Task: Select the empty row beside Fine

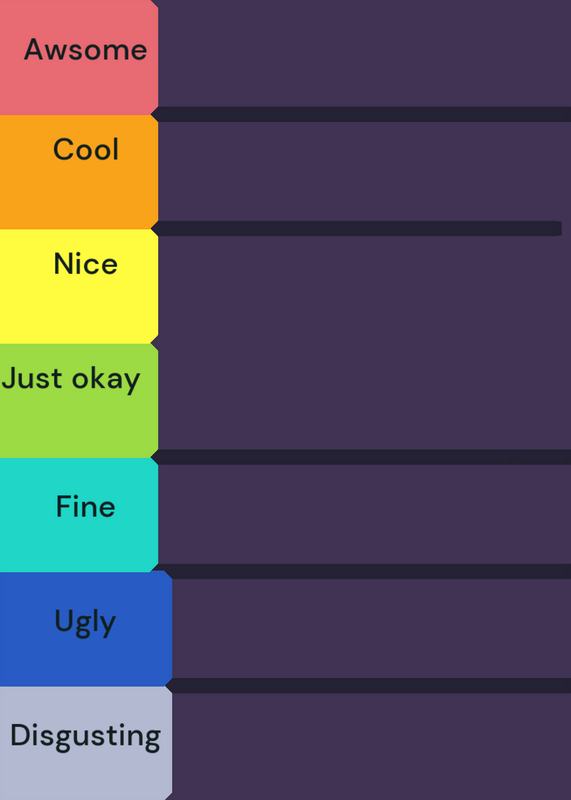Action: (364, 514)
